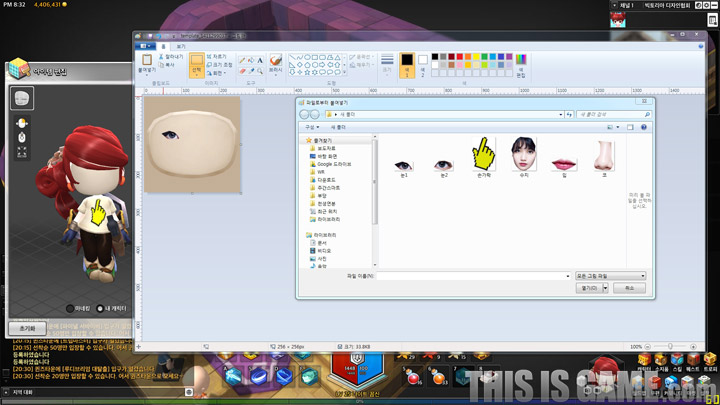Viewport: 720px width, 405px height.
Task: Open the help icon in file dialog
Action: (x=642, y=127)
